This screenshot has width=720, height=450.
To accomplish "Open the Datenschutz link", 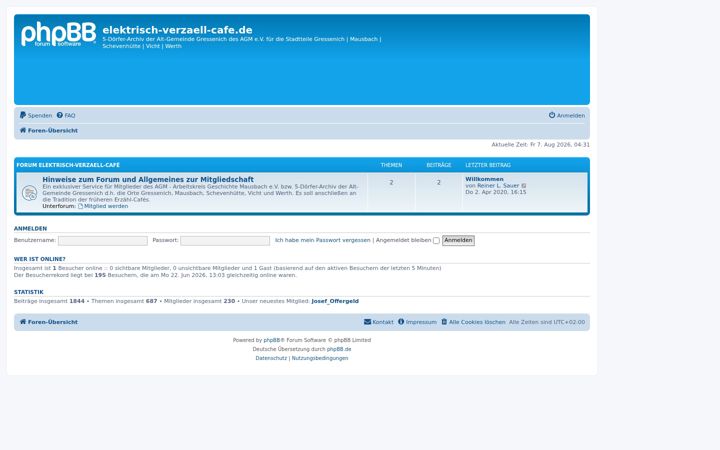I will click(271, 358).
